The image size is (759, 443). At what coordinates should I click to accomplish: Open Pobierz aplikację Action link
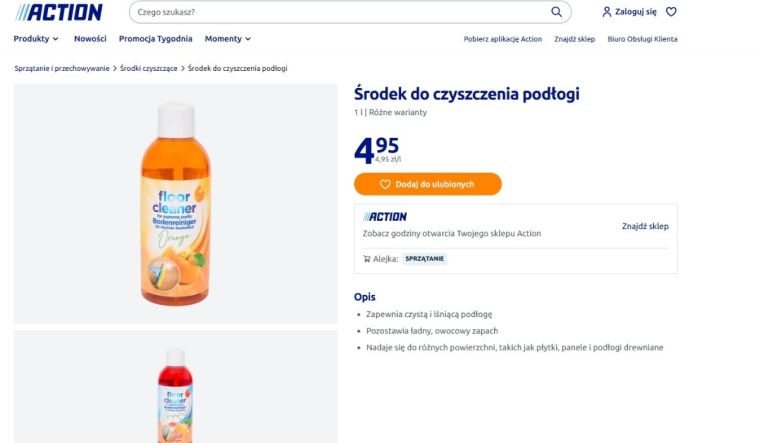pos(503,39)
